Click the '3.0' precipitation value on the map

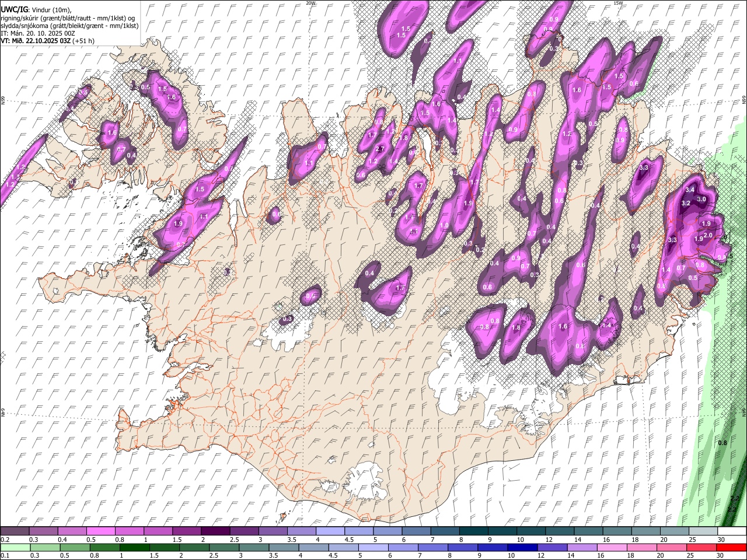tap(702, 199)
